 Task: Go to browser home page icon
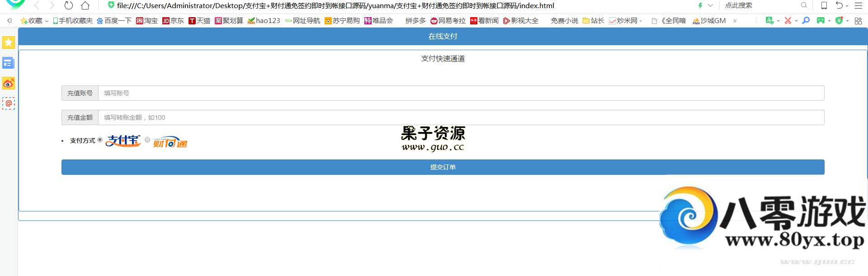(x=85, y=6)
